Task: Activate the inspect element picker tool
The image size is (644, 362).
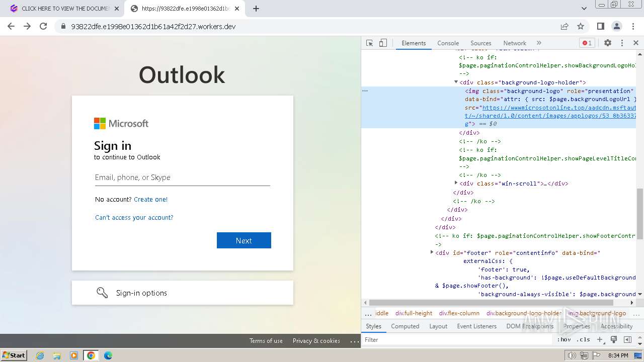Action: 369,43
